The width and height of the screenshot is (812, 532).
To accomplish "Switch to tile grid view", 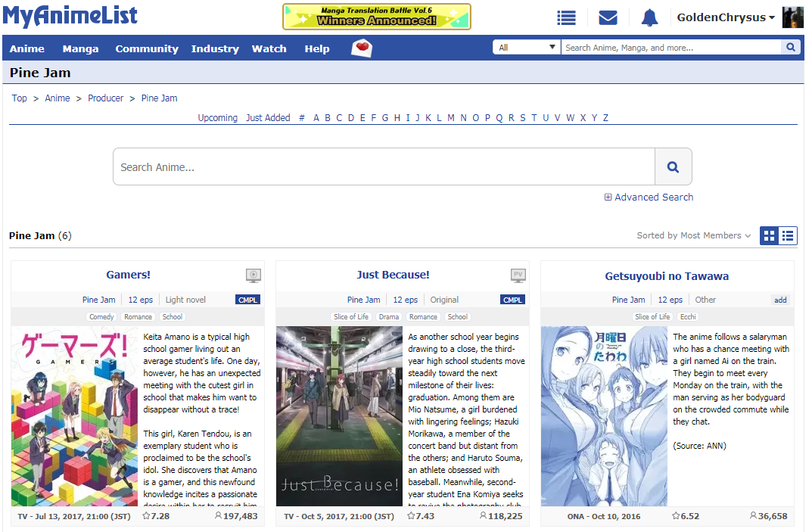I will point(770,236).
